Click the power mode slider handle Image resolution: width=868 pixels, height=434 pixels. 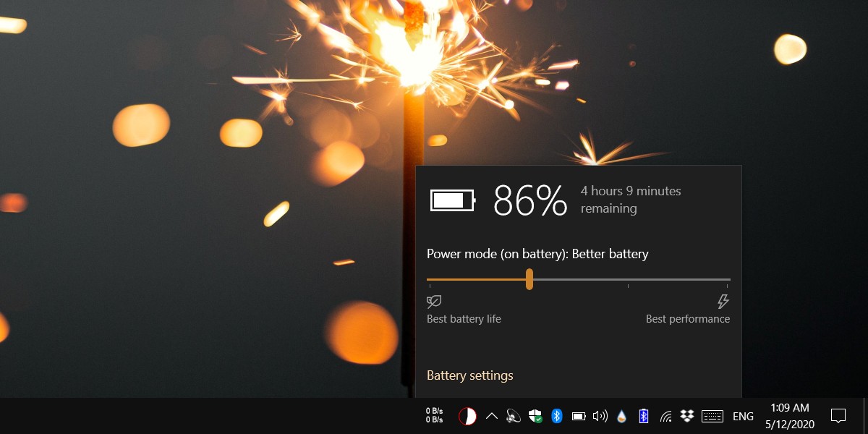529,279
